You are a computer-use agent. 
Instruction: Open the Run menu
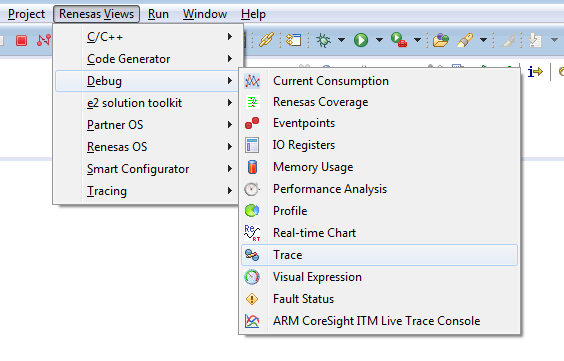158,14
